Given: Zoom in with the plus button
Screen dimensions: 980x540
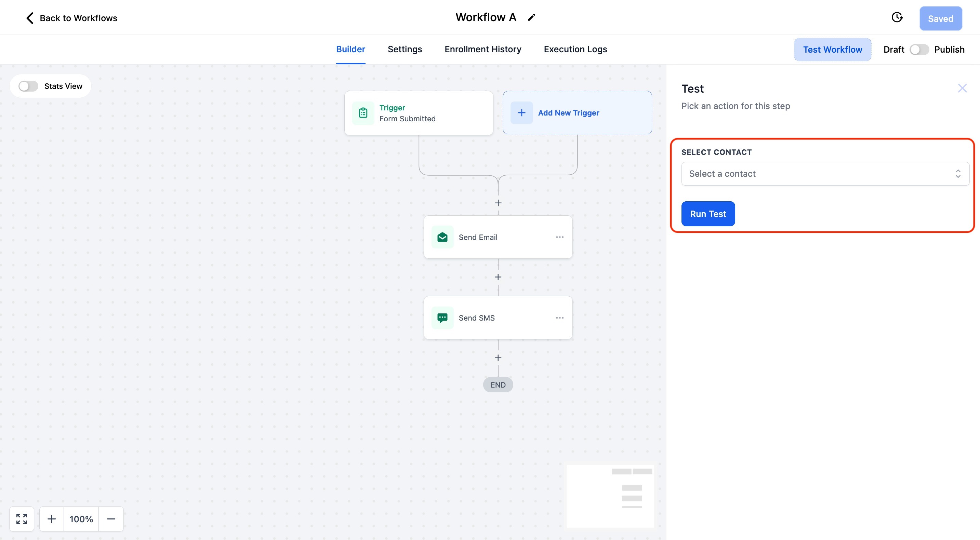Looking at the screenshot, I should (x=52, y=519).
